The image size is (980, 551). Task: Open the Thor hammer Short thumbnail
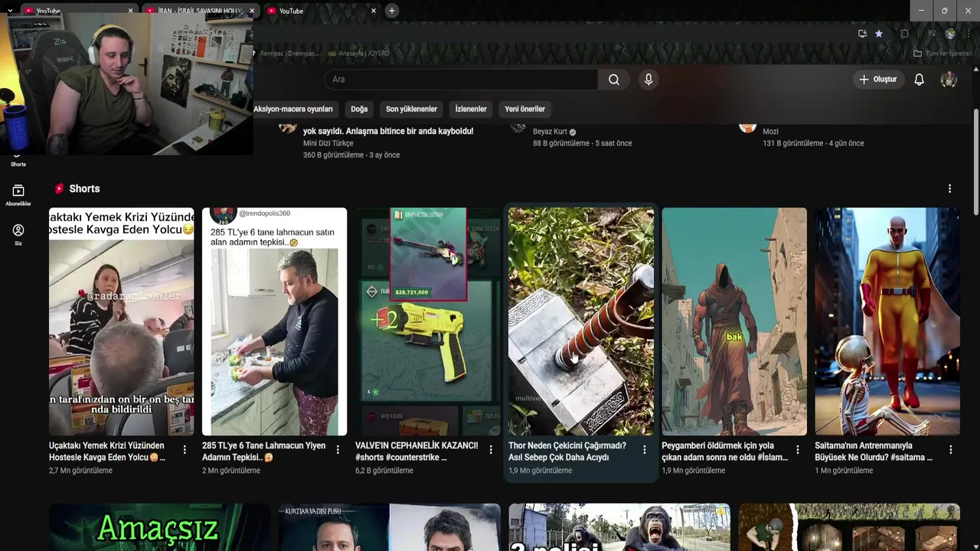[x=580, y=321]
